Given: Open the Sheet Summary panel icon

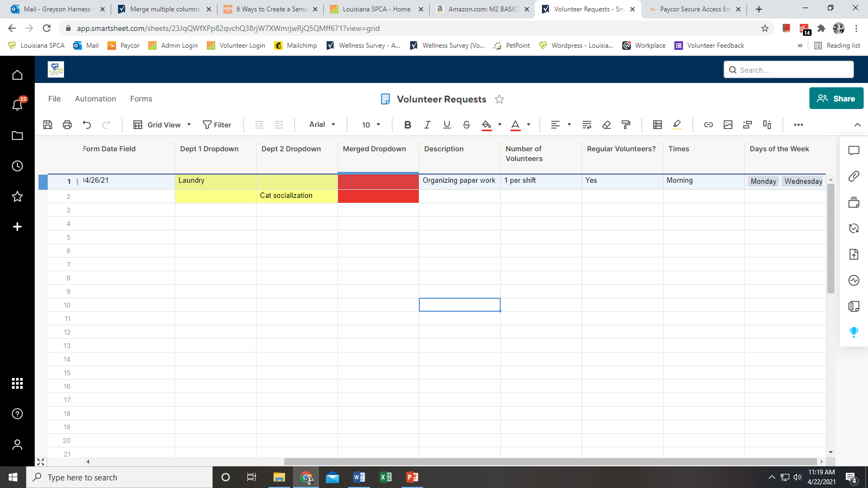Looking at the screenshot, I should (854, 306).
